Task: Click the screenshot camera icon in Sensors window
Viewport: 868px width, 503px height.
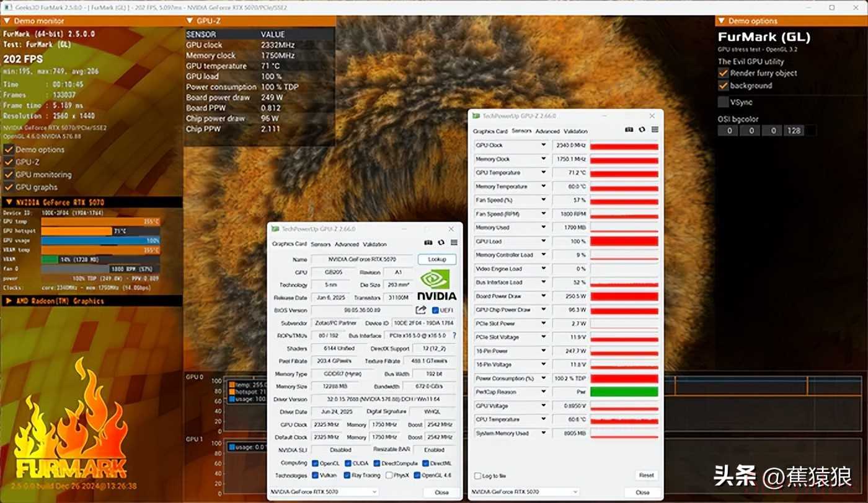Action: (629, 130)
